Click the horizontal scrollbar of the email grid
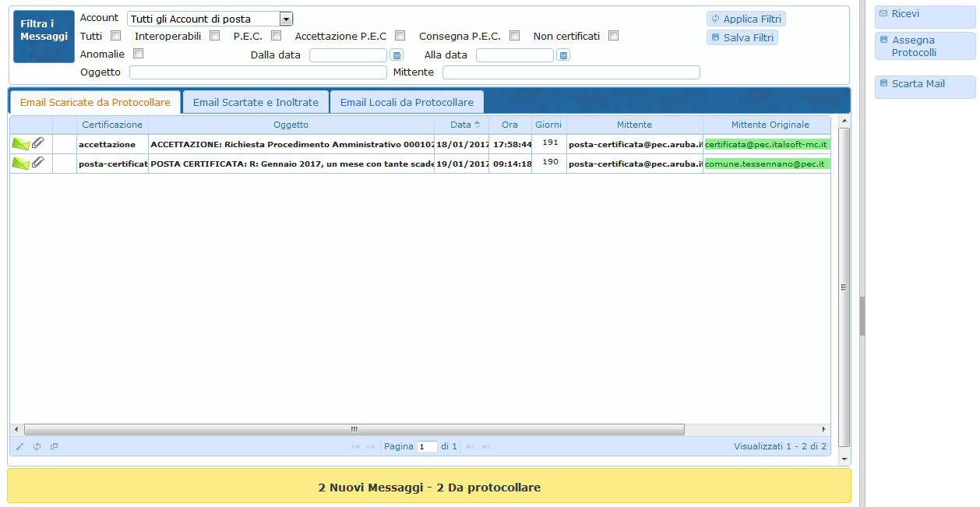Screen dimensions: 980x507 [x=354, y=430]
